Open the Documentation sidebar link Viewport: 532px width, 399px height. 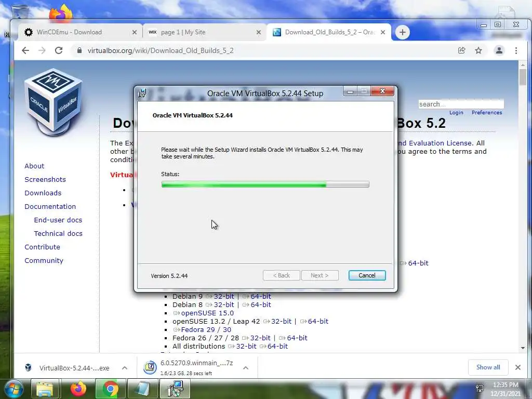click(50, 207)
